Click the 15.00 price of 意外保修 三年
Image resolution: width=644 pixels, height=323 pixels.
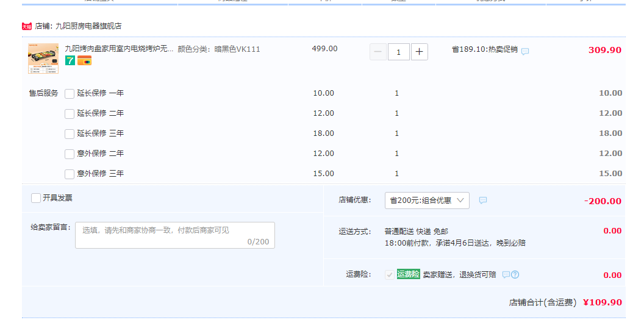click(x=324, y=174)
